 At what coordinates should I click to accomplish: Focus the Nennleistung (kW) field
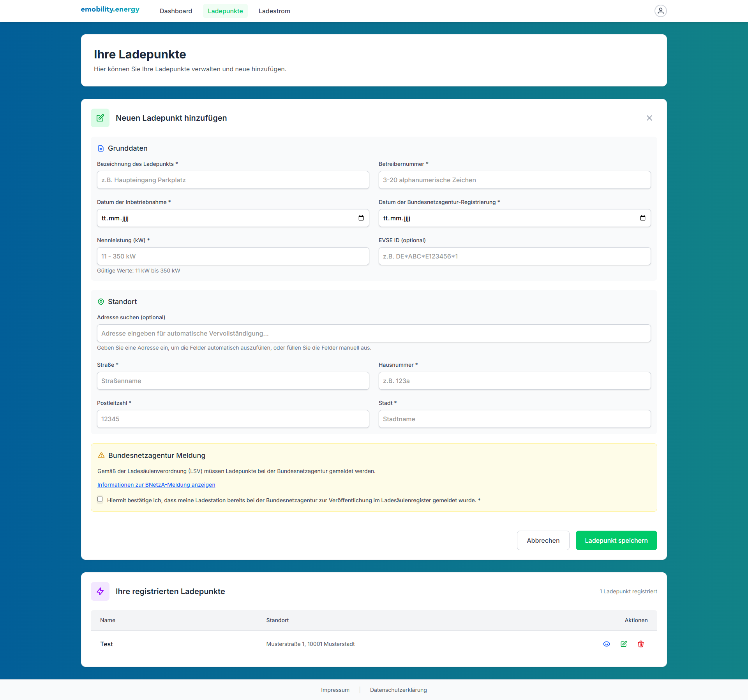[x=233, y=256]
